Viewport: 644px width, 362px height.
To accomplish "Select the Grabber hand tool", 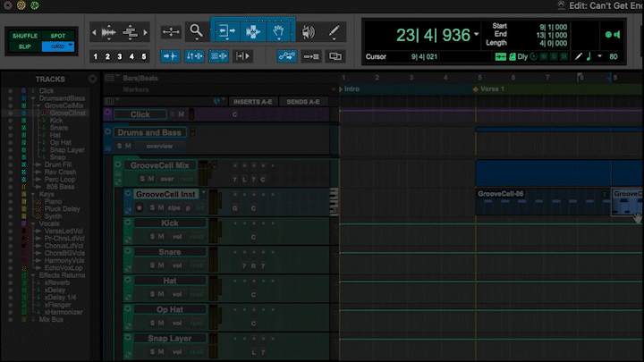I will (x=280, y=31).
